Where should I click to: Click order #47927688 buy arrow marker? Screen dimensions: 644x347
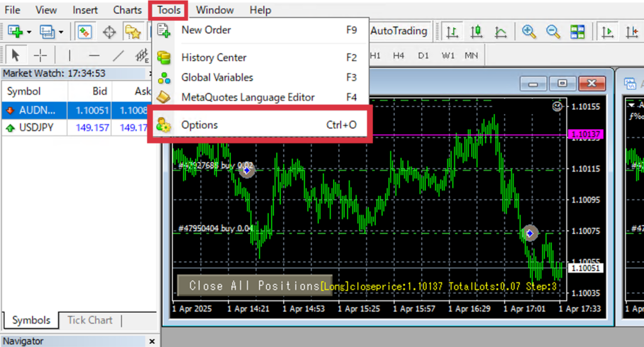point(247,170)
